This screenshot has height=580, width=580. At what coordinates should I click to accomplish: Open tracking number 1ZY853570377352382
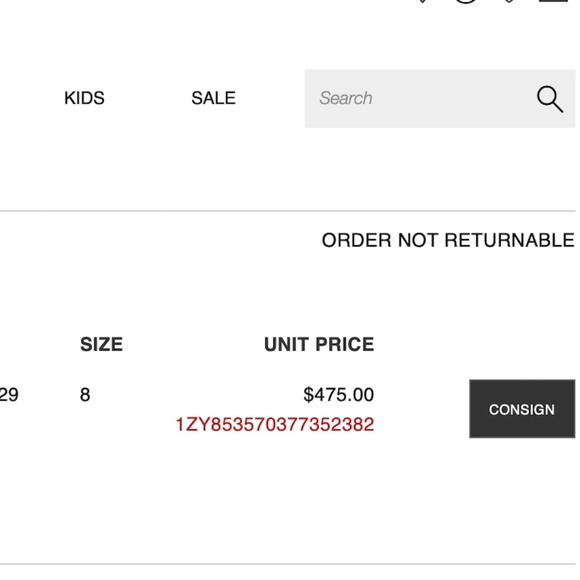tap(274, 424)
